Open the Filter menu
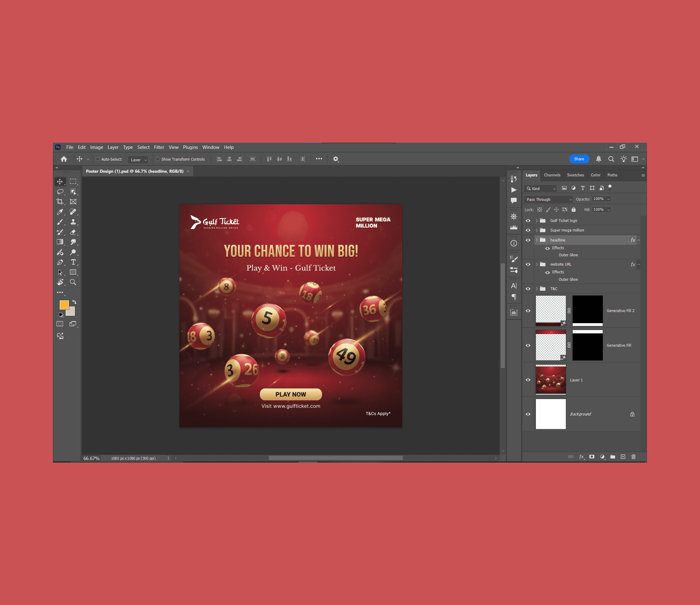 (159, 147)
